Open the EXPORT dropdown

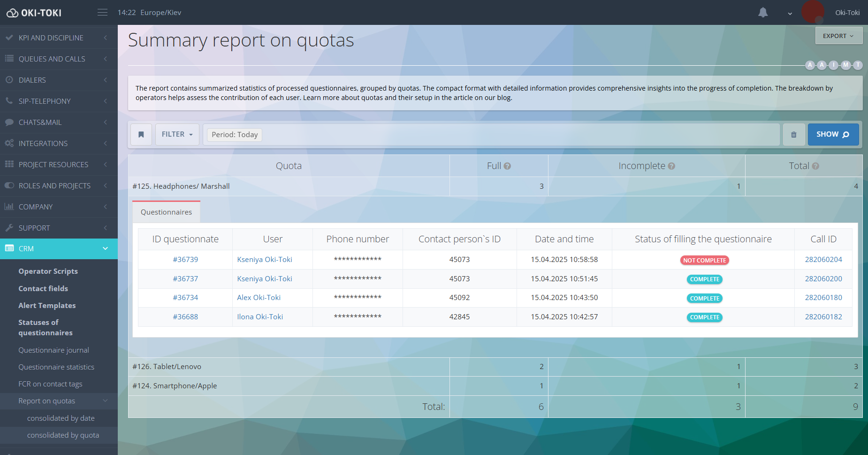pyautogui.click(x=838, y=36)
